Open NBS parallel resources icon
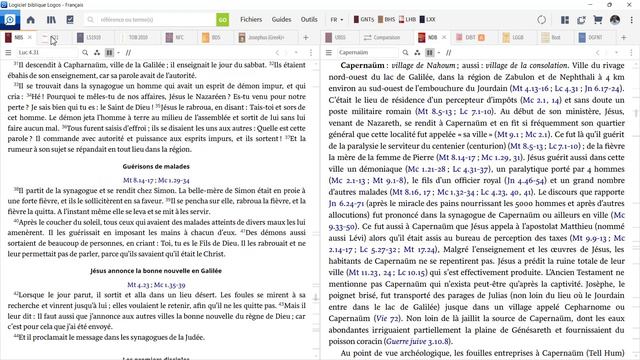Screen dimensions: 640x360 [x=129, y=53]
